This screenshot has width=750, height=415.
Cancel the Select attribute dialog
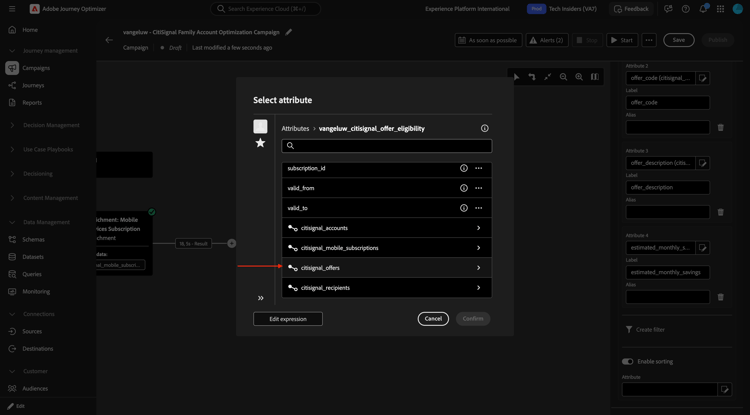(433, 319)
